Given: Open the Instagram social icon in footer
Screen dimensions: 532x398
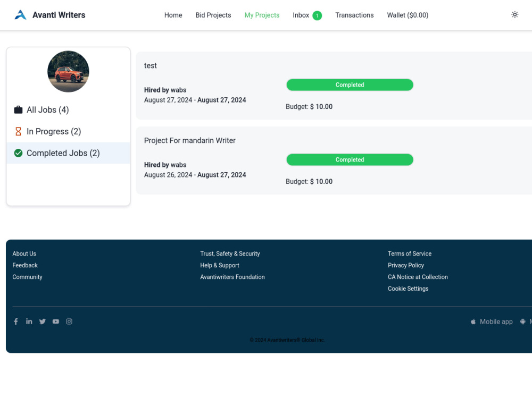Looking at the screenshot, I should pyautogui.click(x=69, y=321).
